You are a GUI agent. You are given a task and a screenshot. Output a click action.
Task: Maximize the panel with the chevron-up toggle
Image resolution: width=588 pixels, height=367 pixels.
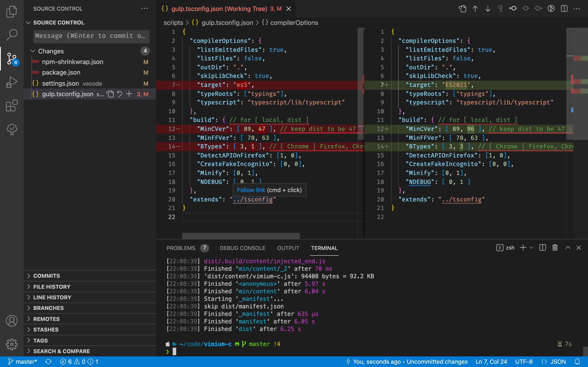[568, 248]
